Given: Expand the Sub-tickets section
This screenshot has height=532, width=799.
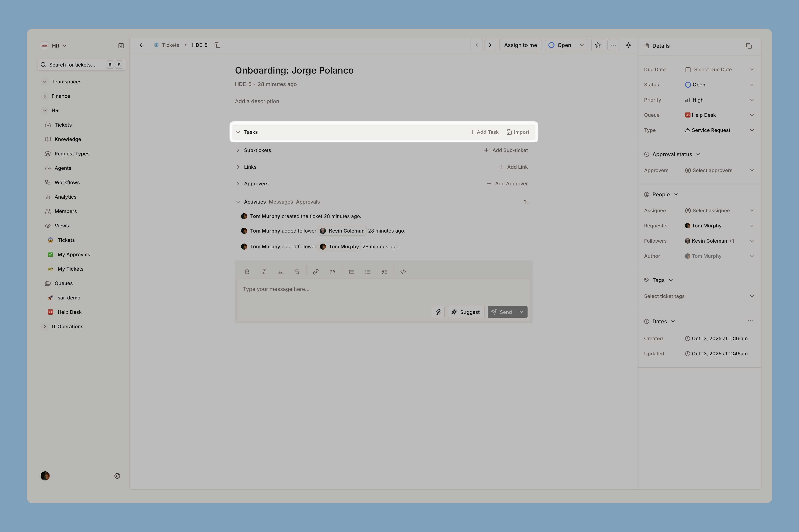Looking at the screenshot, I should (238, 150).
